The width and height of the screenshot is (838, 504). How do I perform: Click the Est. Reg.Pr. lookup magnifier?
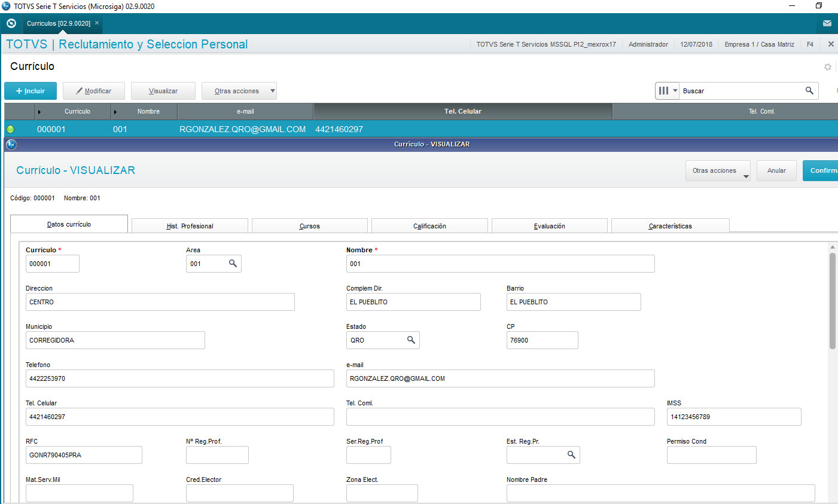pos(571,455)
